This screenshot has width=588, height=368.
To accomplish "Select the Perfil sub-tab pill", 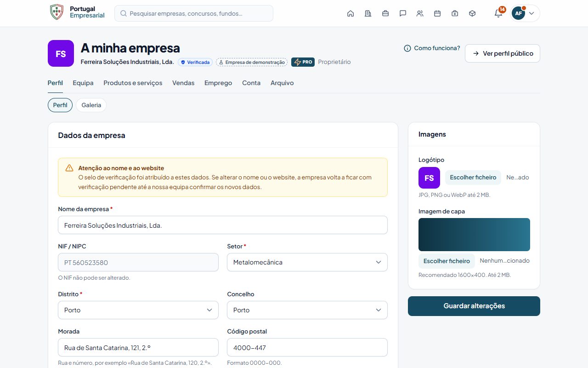I will pyautogui.click(x=60, y=105).
